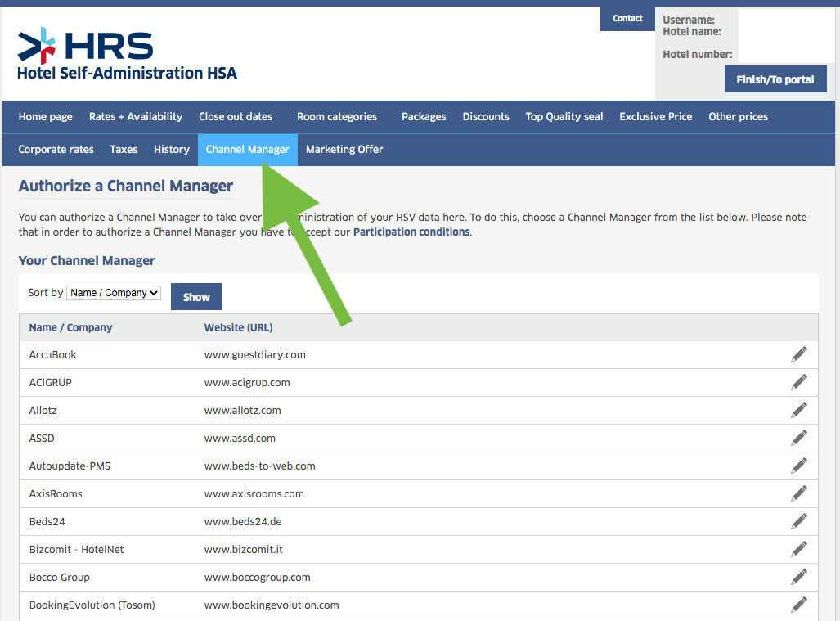Image resolution: width=840 pixels, height=621 pixels.
Task: Click www.bookingevolution.com URL text
Action: coord(272,605)
